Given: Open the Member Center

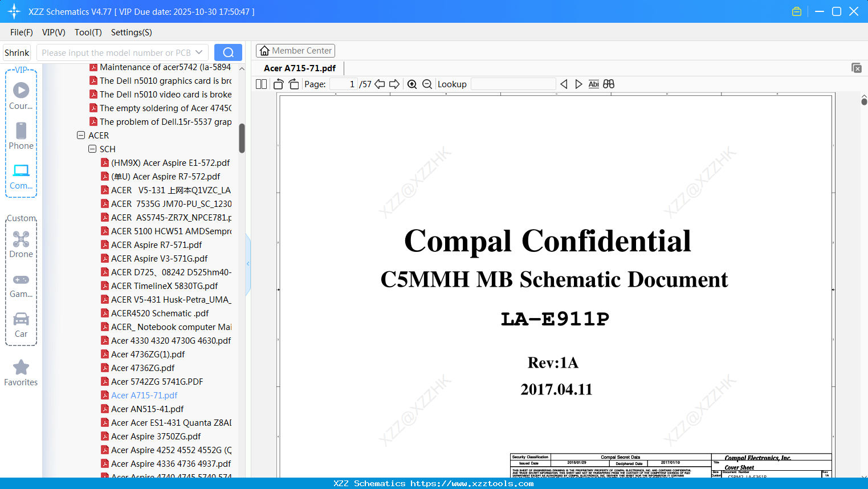Looking at the screenshot, I should (295, 51).
